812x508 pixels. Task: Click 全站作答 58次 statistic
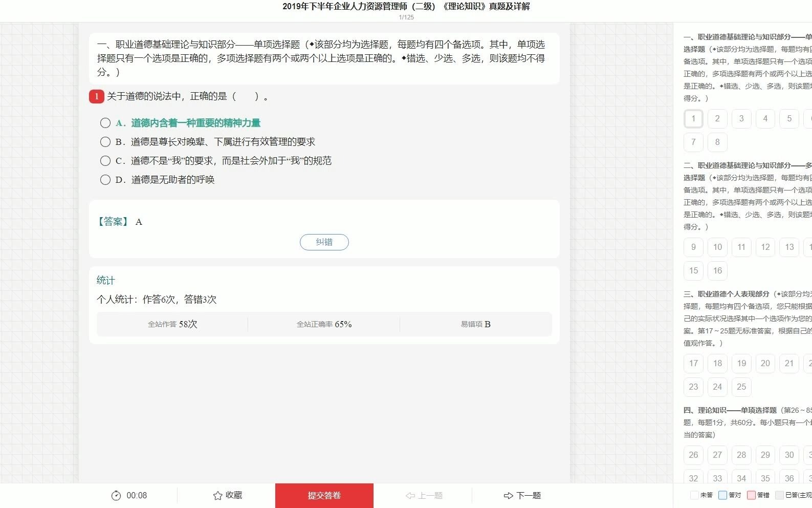point(172,324)
